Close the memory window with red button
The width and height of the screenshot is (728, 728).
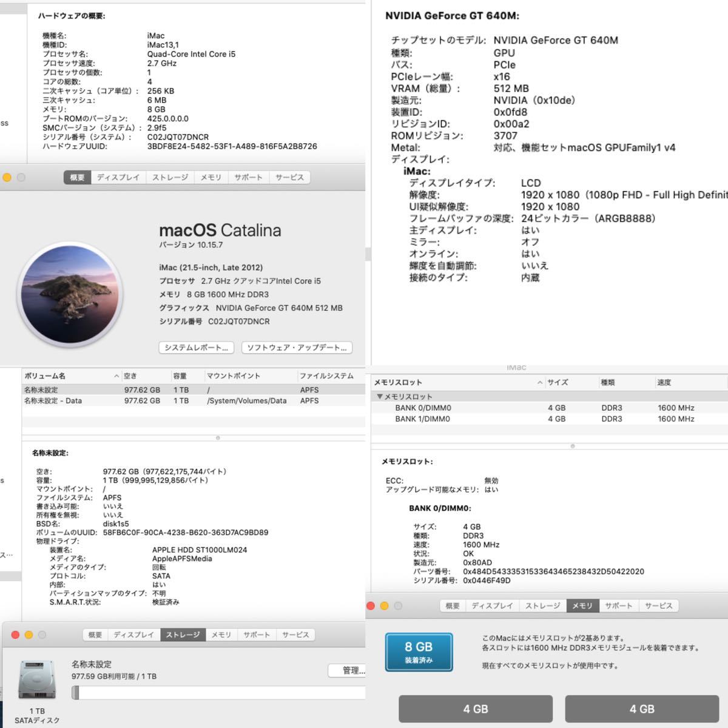pyautogui.click(x=371, y=605)
